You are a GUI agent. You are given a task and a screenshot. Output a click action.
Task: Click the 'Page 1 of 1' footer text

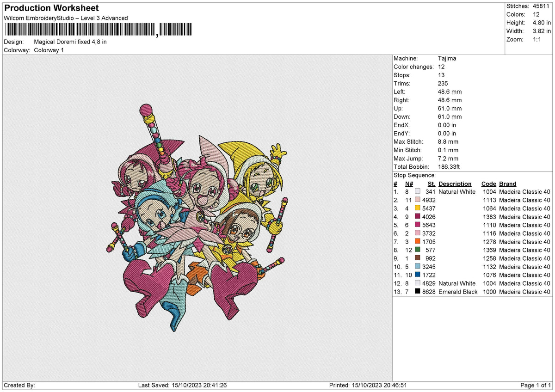(536, 385)
